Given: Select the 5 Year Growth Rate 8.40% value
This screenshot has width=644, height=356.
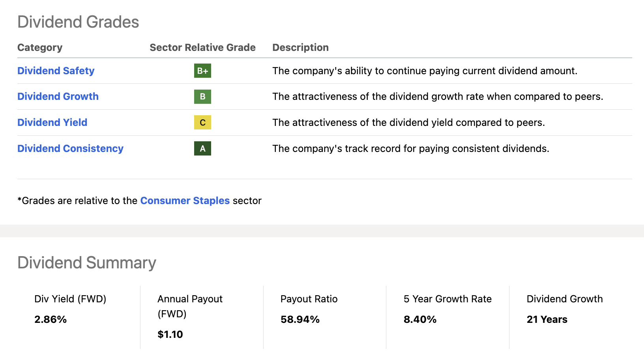Looking at the screenshot, I should point(420,319).
